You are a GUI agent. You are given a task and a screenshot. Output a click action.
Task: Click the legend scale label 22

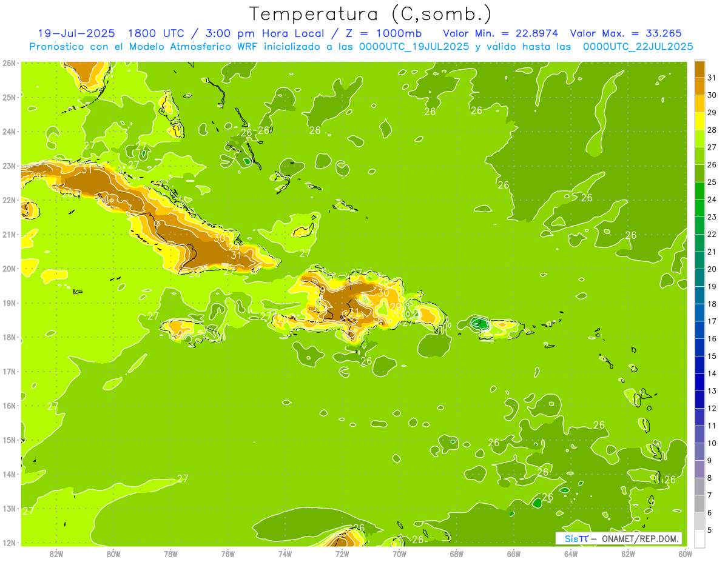click(712, 234)
